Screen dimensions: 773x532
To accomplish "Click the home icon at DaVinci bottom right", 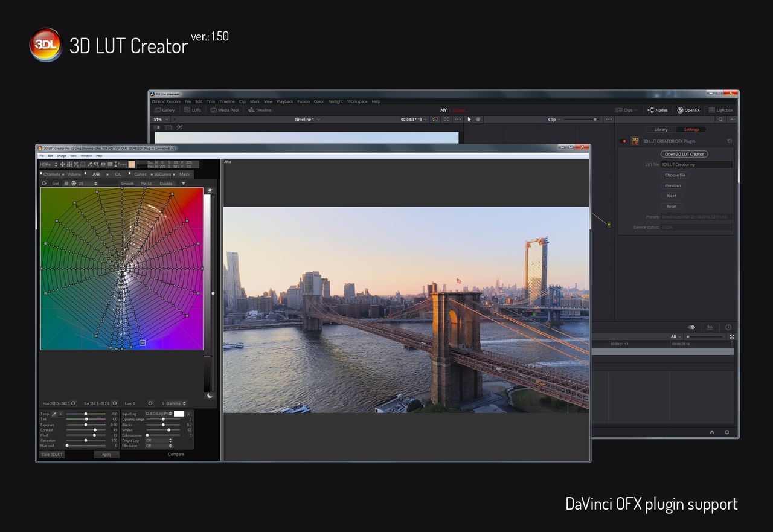I will point(711,432).
